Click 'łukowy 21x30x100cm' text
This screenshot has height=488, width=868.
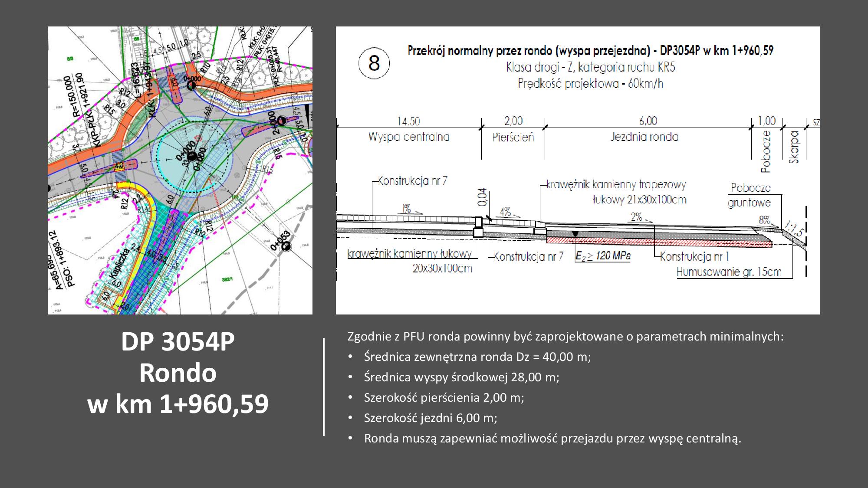click(639, 200)
